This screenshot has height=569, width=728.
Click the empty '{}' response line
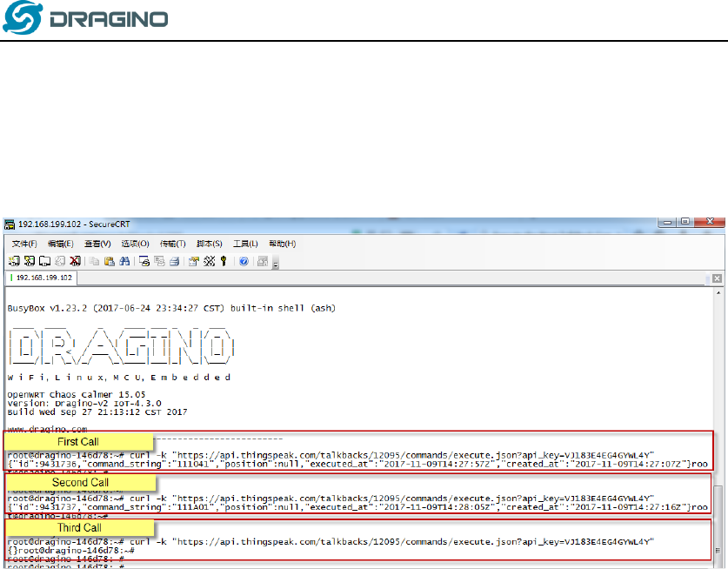click(x=70, y=551)
